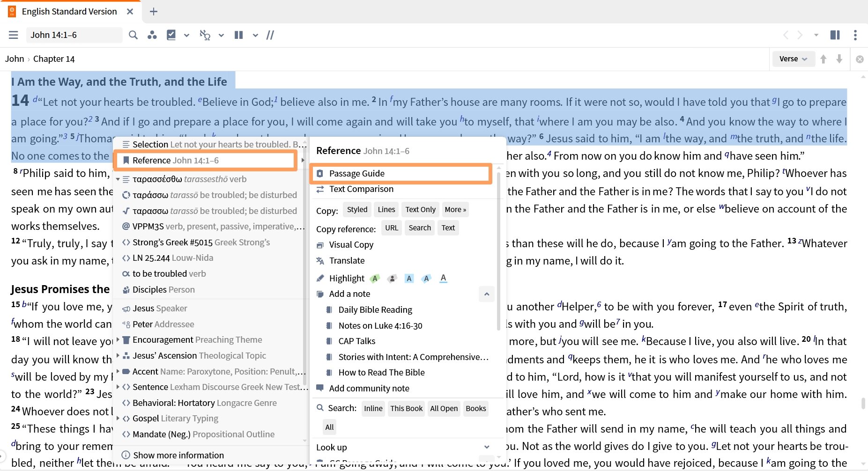Close the locator bar with the X circle
The width and height of the screenshot is (868, 471).
pyautogui.click(x=860, y=59)
